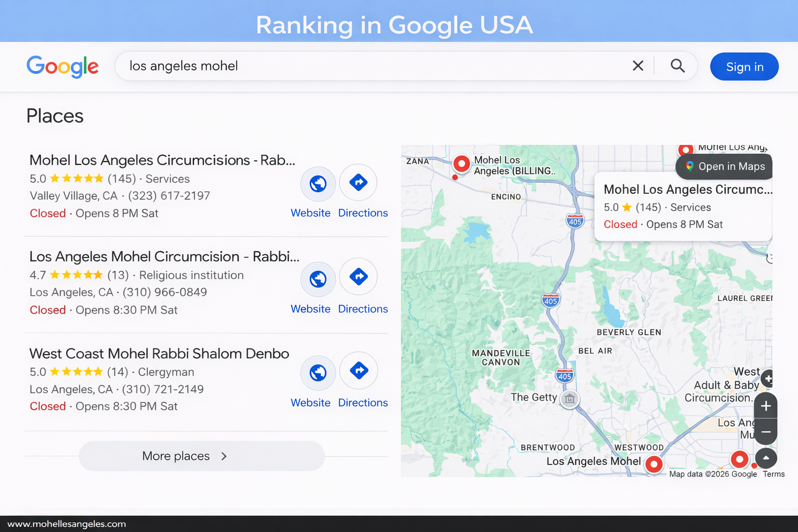This screenshot has width=798, height=532.
Task: Open West Coast Mohel Rabbi Shalom Denbo listing
Action: pos(159,354)
